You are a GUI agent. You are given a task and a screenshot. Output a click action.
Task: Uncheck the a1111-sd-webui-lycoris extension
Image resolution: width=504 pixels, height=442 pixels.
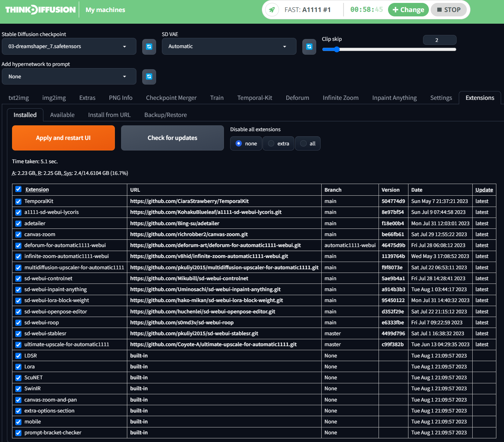click(18, 212)
